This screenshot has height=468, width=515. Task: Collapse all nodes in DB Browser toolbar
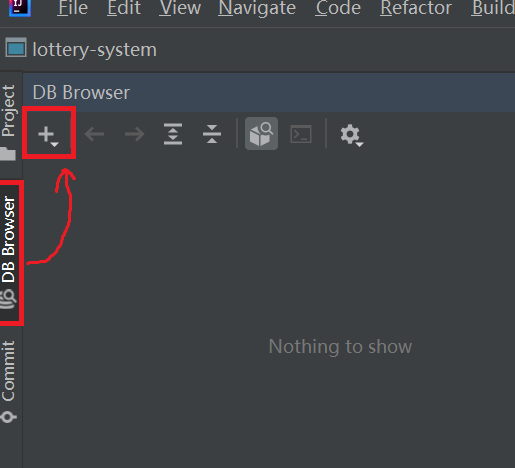coord(212,134)
